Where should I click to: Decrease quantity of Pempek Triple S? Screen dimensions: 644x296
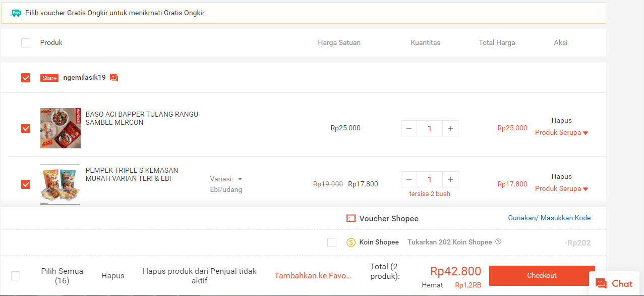409,179
